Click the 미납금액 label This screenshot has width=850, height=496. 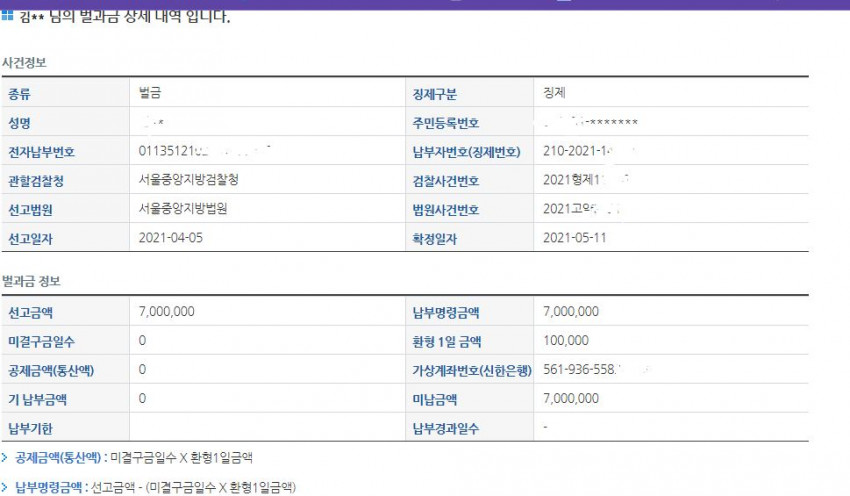pos(435,400)
